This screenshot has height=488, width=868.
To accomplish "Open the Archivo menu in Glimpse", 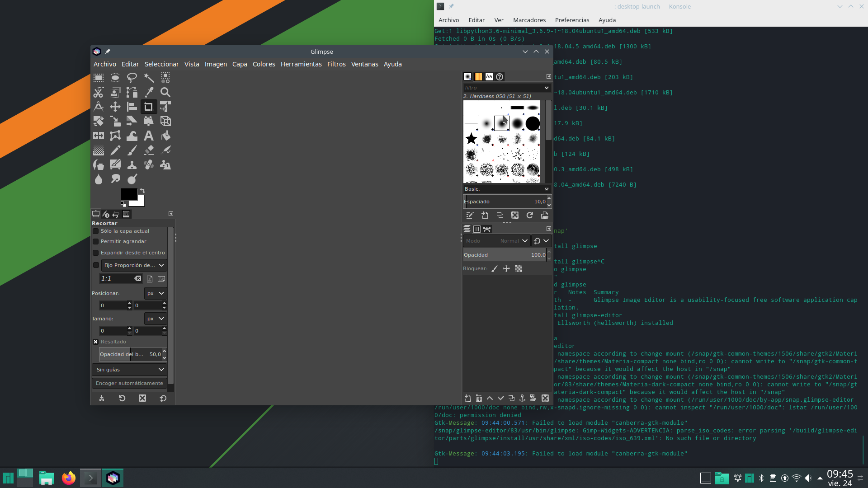I will pos(105,64).
